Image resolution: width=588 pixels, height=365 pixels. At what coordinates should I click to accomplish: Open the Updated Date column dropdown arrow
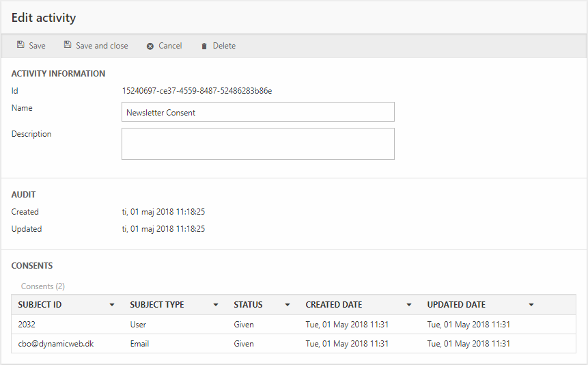(x=531, y=305)
